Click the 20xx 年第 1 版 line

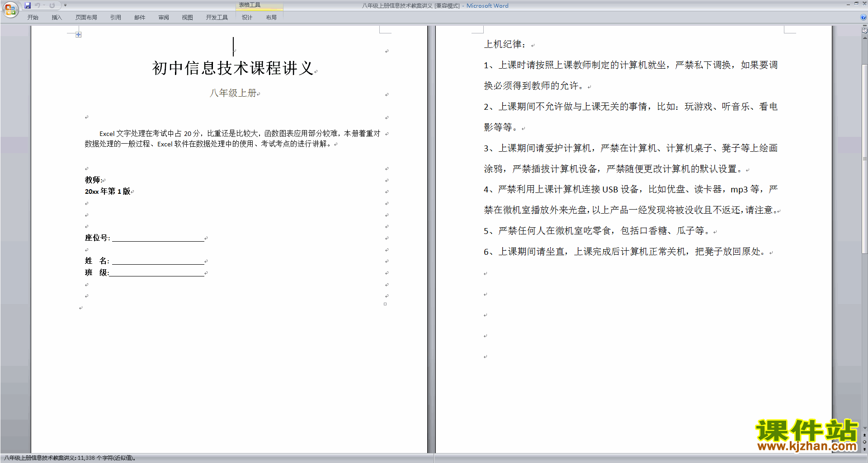coord(108,191)
